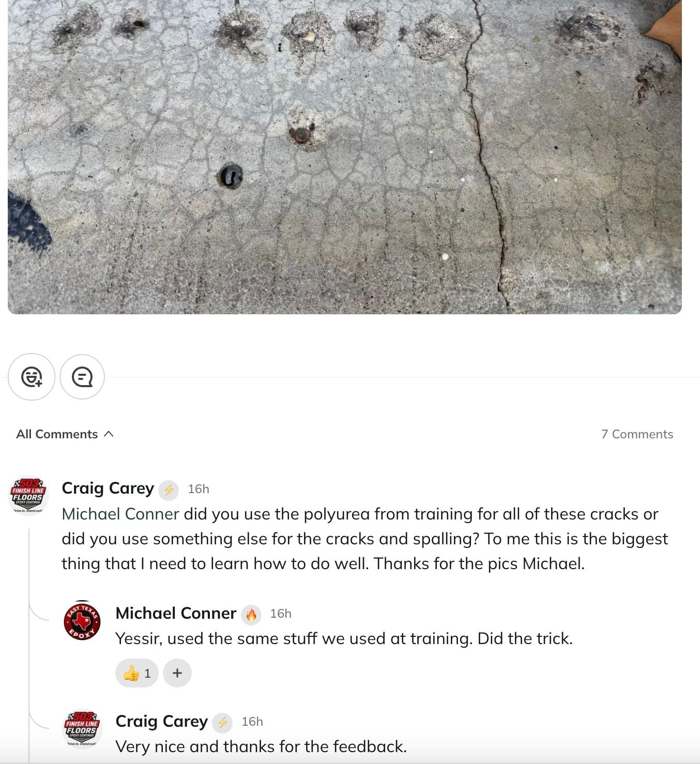Open the comment bubble icon under photo
The image size is (700, 764).
click(x=82, y=377)
